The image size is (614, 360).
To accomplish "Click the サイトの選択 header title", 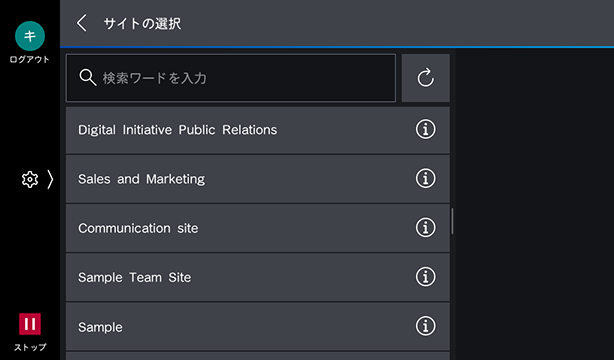I will point(142,24).
